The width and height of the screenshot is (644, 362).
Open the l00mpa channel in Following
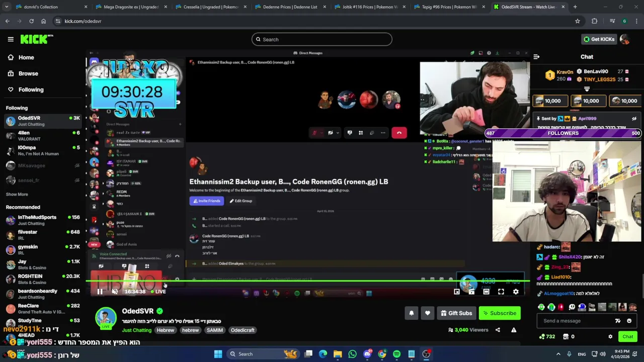tap(43, 150)
